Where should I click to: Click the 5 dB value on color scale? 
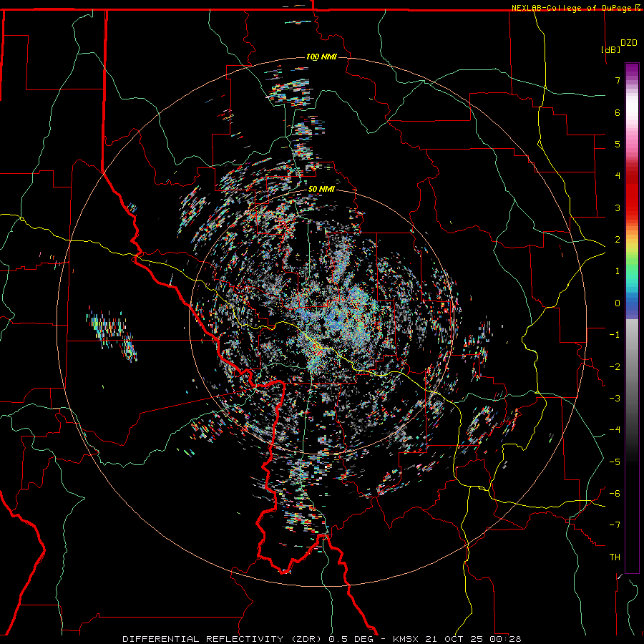pyautogui.click(x=618, y=144)
